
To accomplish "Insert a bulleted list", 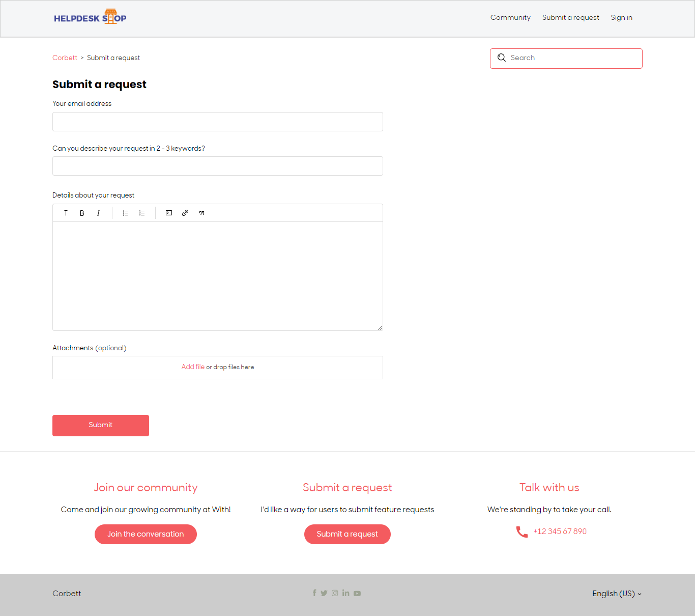I will [126, 213].
